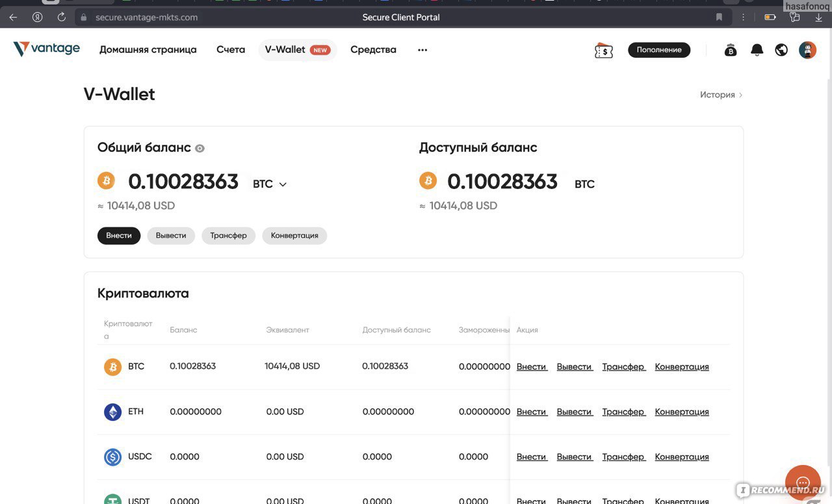Open the Yandex home button
Screen dimensions: 832x504
pos(38,18)
